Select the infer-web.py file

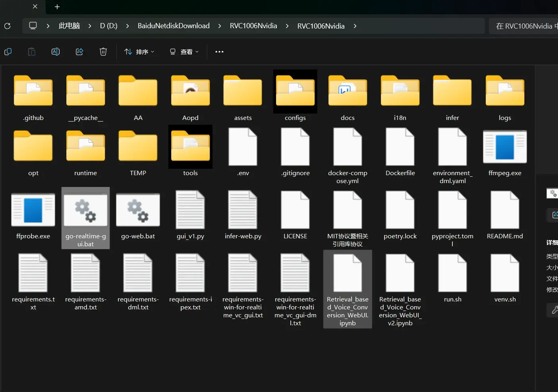(243, 216)
